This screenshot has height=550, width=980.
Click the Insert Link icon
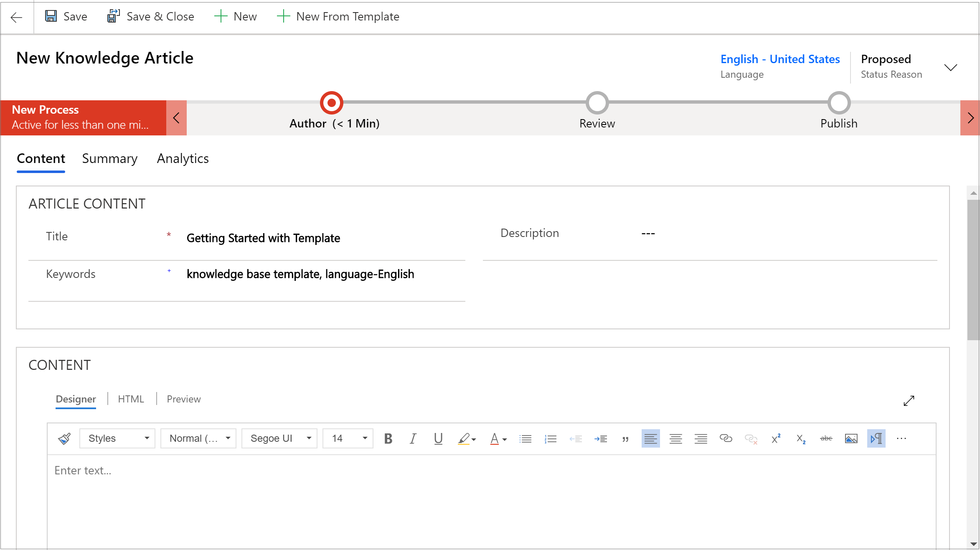726,439
